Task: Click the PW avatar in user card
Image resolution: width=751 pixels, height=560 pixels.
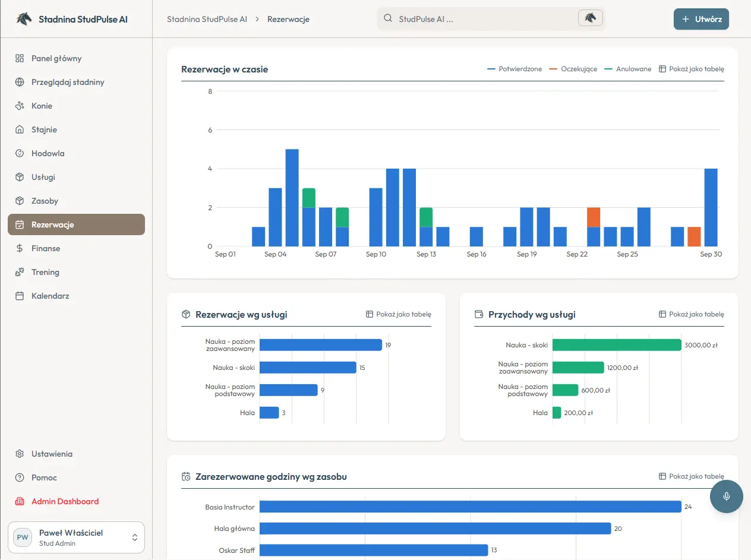Action: click(23, 537)
